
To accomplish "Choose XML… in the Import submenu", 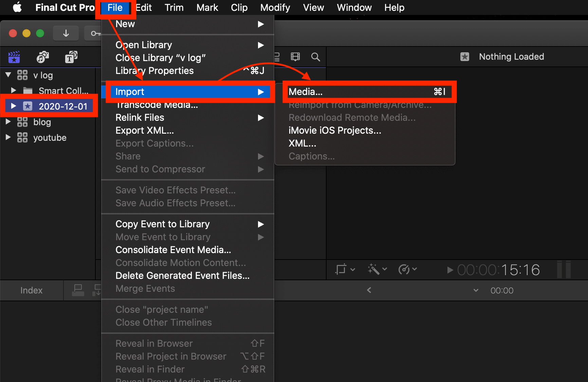I will [x=365, y=144].
